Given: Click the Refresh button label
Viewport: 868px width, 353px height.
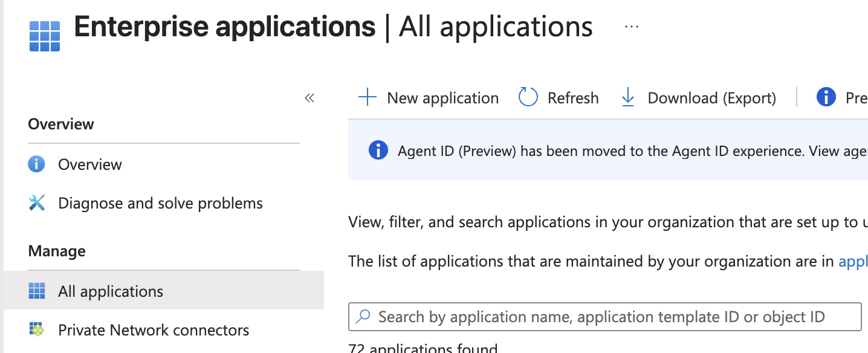Looking at the screenshot, I should click(x=573, y=98).
